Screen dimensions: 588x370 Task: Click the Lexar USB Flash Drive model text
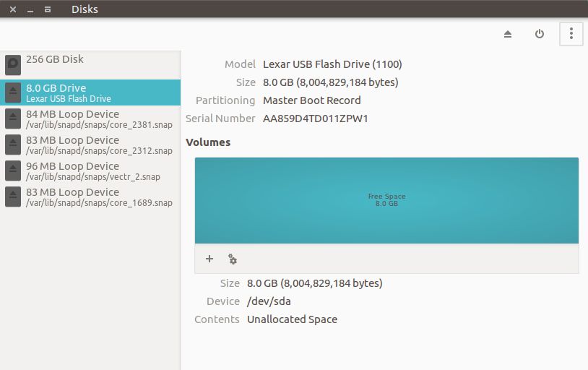pos(332,64)
